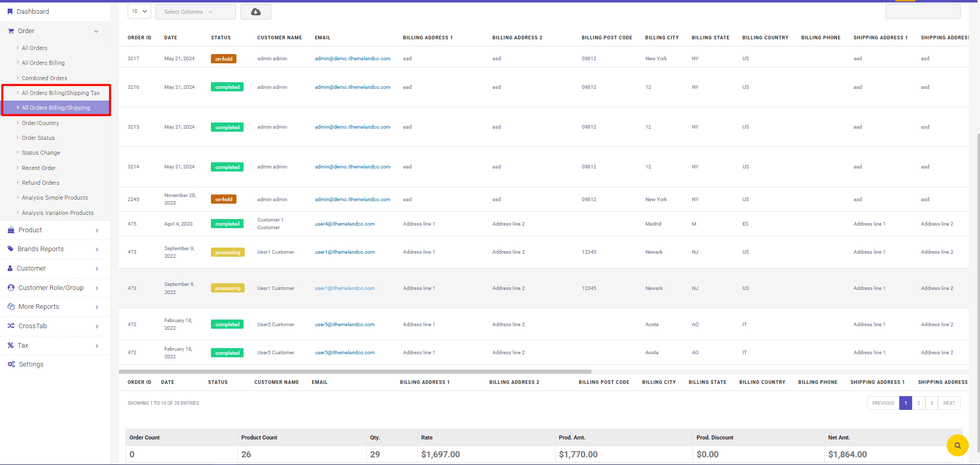Open the rows-per-page dropdown showing 10
Screen dimensions: 980x465
139,11
